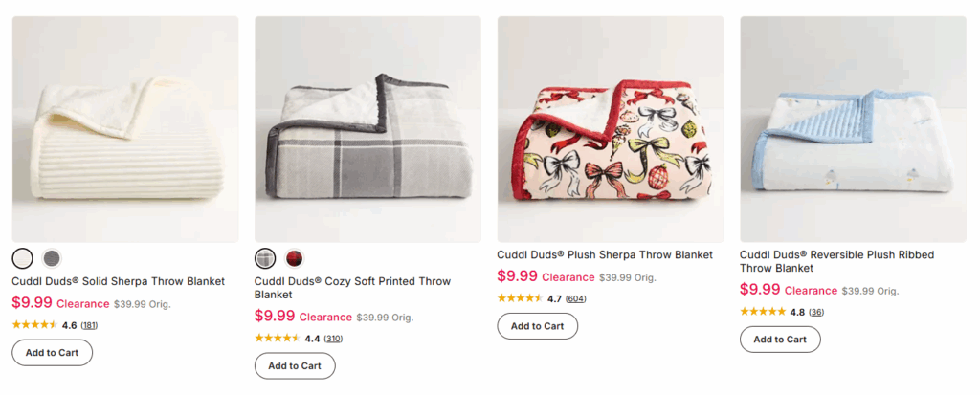View the 181 reviews link
Screen dimensions: 980x395
[x=89, y=325]
